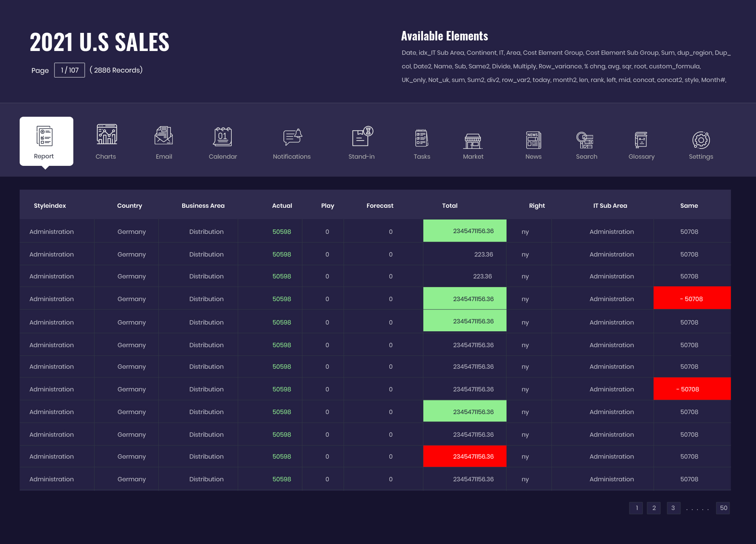Sort by the Total column header

click(449, 206)
